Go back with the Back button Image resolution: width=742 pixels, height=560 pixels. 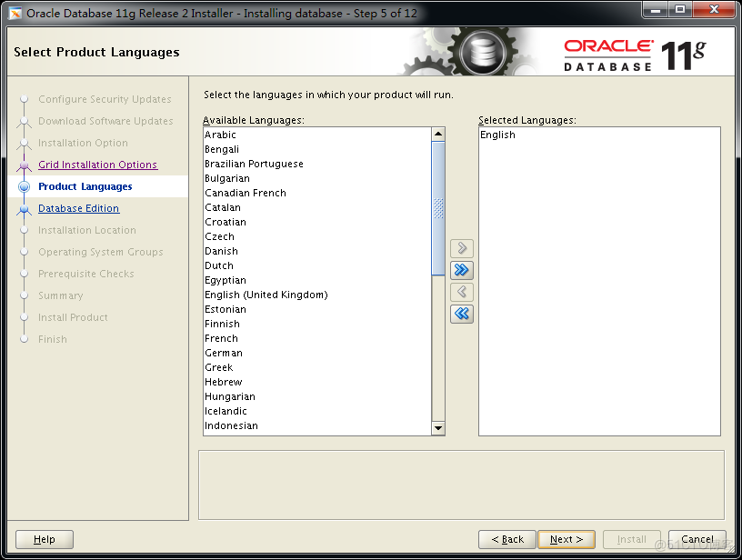pyautogui.click(x=507, y=539)
